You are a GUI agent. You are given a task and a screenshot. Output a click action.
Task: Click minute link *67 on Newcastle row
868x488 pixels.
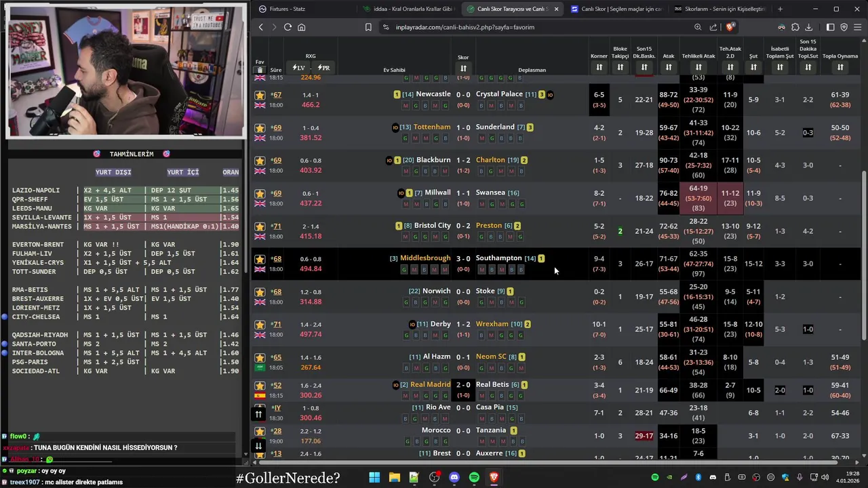[x=276, y=95]
